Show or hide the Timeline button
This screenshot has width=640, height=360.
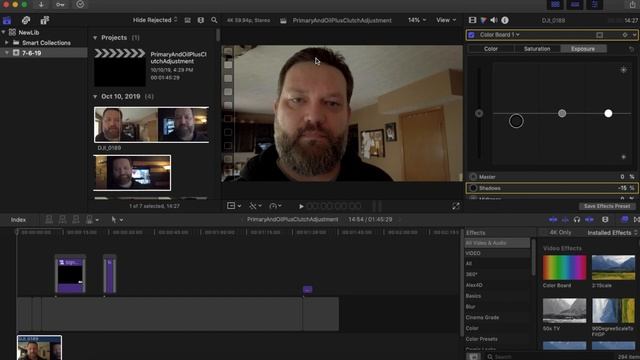click(x=575, y=4)
